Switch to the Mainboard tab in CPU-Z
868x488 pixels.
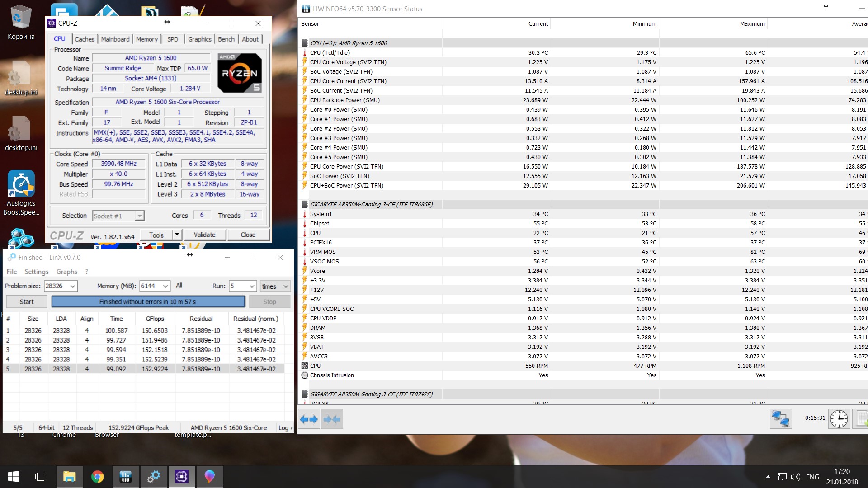(x=115, y=39)
